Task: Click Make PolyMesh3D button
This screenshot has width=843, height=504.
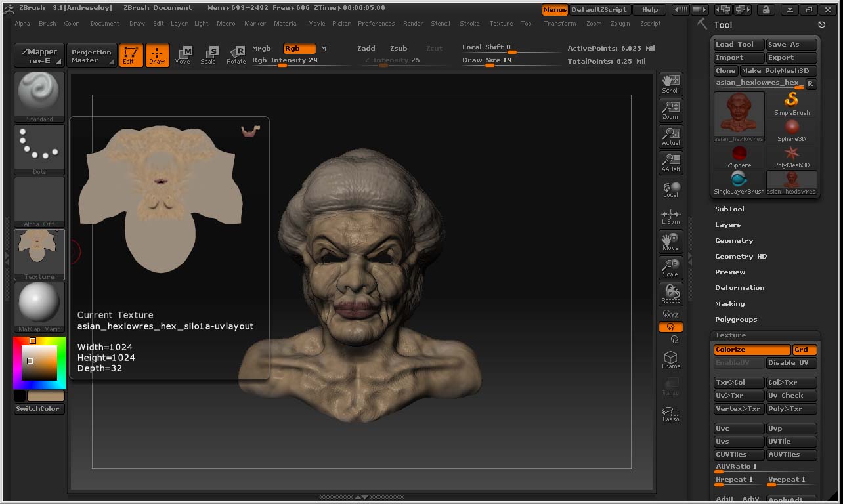Action: pos(778,71)
